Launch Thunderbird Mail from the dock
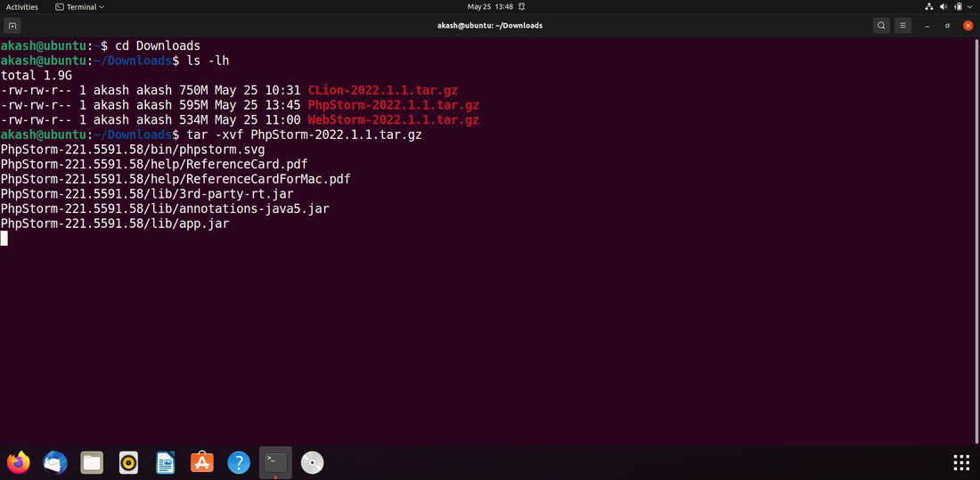 [x=55, y=462]
